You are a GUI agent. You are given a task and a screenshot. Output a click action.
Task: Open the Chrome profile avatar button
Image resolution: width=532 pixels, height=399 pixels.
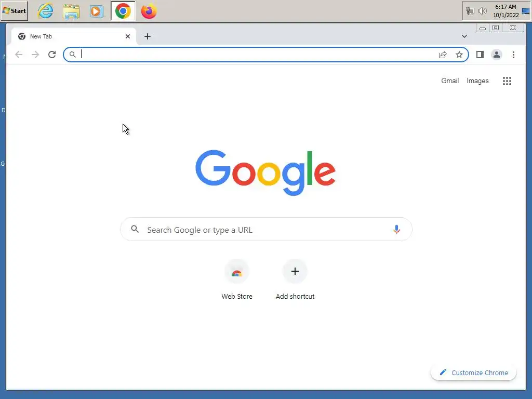point(496,55)
